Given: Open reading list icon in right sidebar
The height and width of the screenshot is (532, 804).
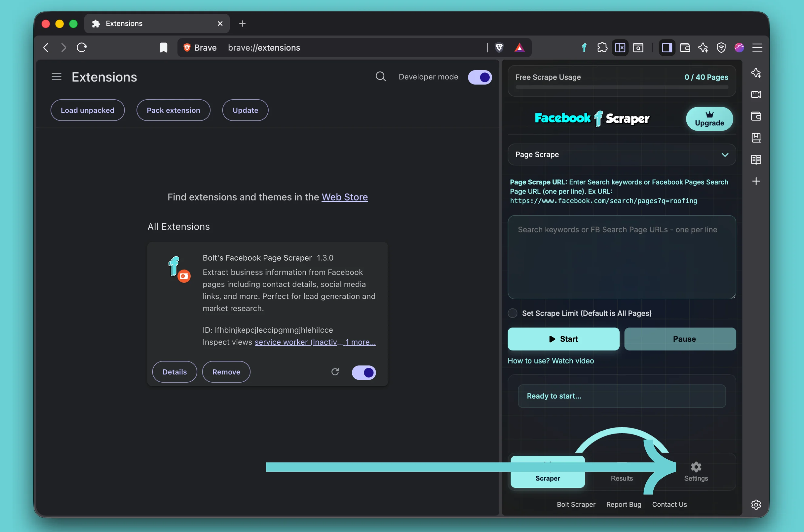Looking at the screenshot, I should (x=756, y=159).
